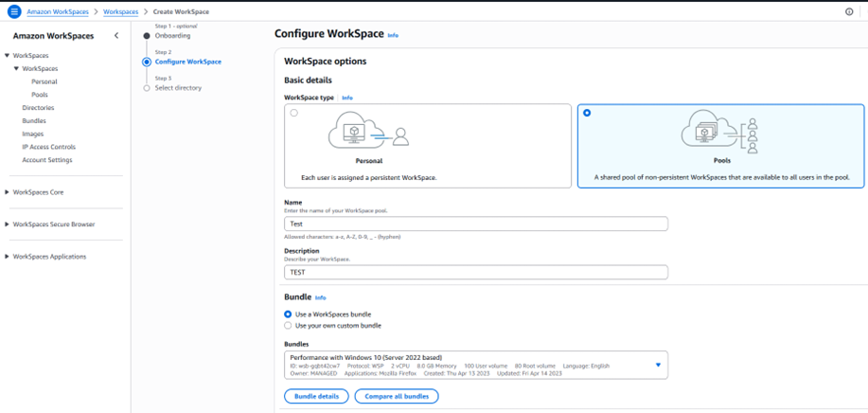Click the Select directory step circle

click(x=146, y=88)
